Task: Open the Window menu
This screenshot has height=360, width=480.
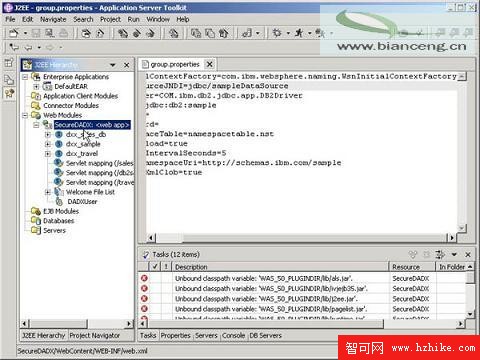Action: [x=158, y=19]
